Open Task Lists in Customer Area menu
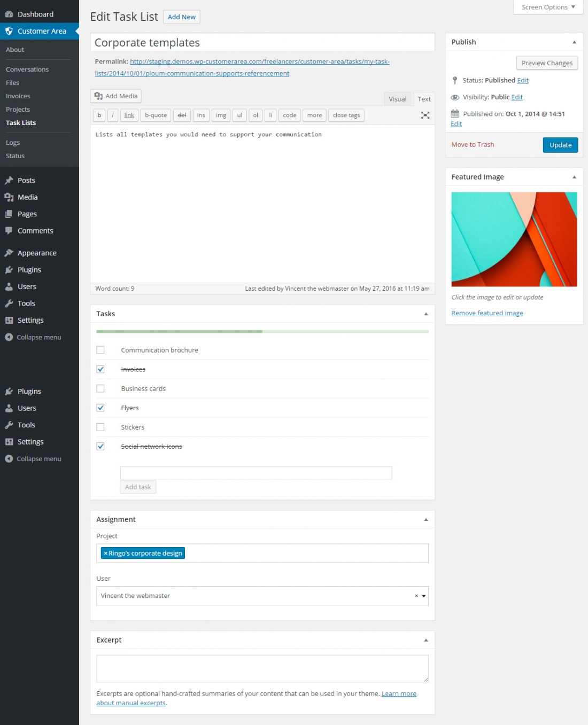This screenshot has width=588, height=725. [21, 122]
